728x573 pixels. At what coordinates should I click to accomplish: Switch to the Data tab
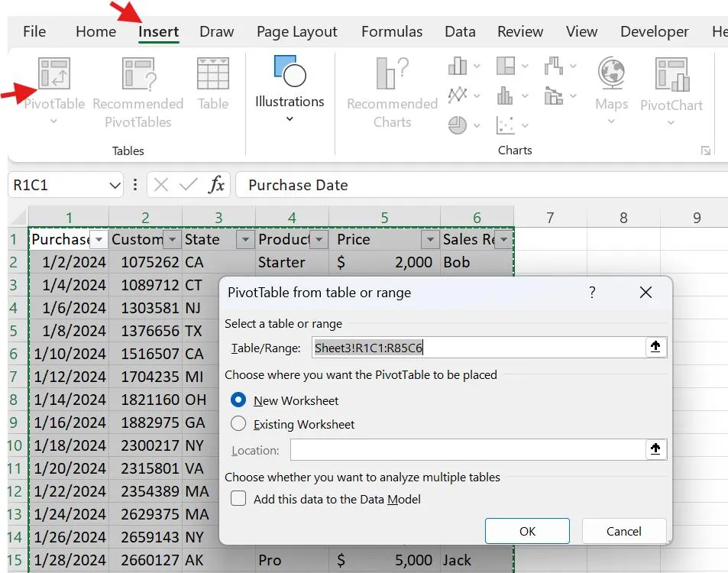pos(460,31)
